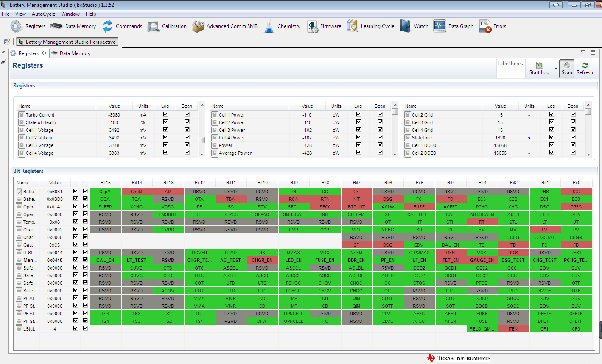Open Advanced Comm SMB toolbox icon
This screenshot has height=364, width=602.
[x=198, y=26]
